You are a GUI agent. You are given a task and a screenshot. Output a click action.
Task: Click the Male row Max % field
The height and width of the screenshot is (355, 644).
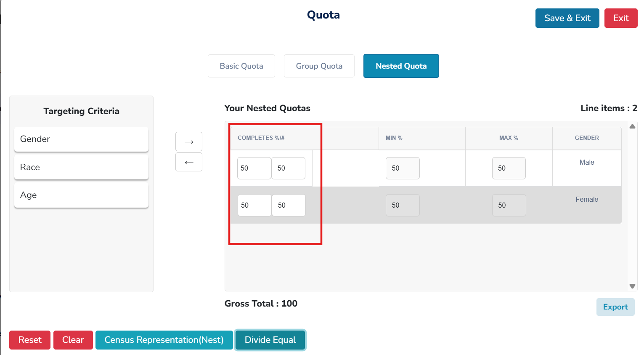pos(509,168)
